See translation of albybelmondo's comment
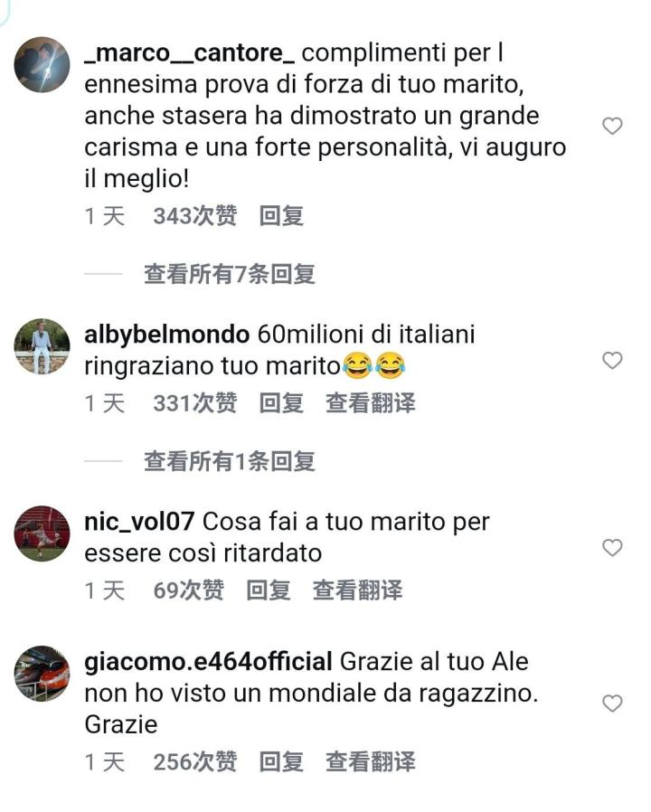Image resolution: width=651 pixels, height=812 pixels. (x=371, y=403)
